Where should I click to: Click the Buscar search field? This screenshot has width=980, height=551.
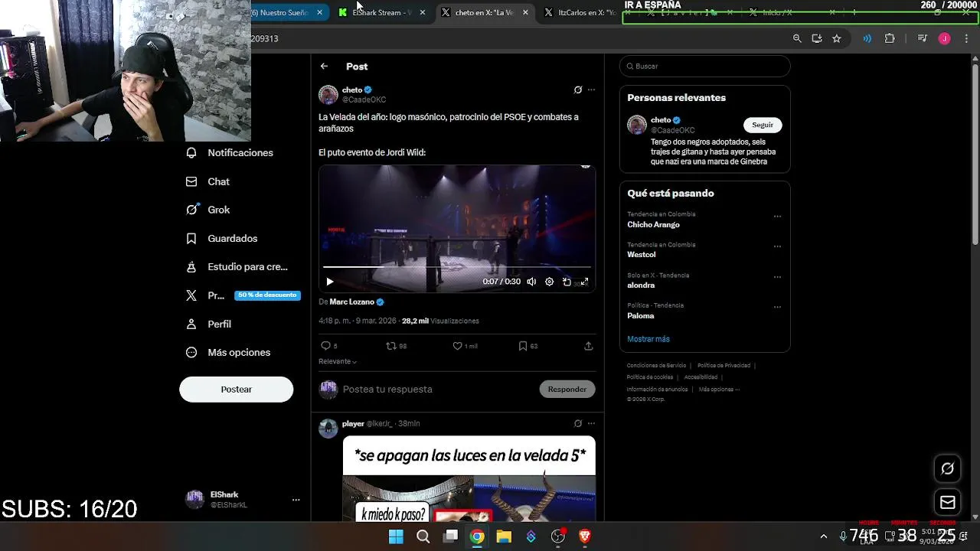click(704, 66)
